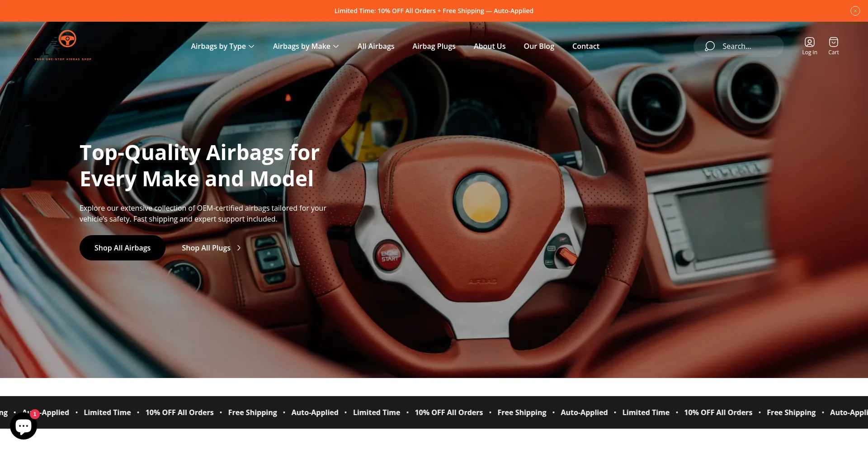This screenshot has width=868, height=449.
Task: Select Contact in the navigation
Action: 585,46
